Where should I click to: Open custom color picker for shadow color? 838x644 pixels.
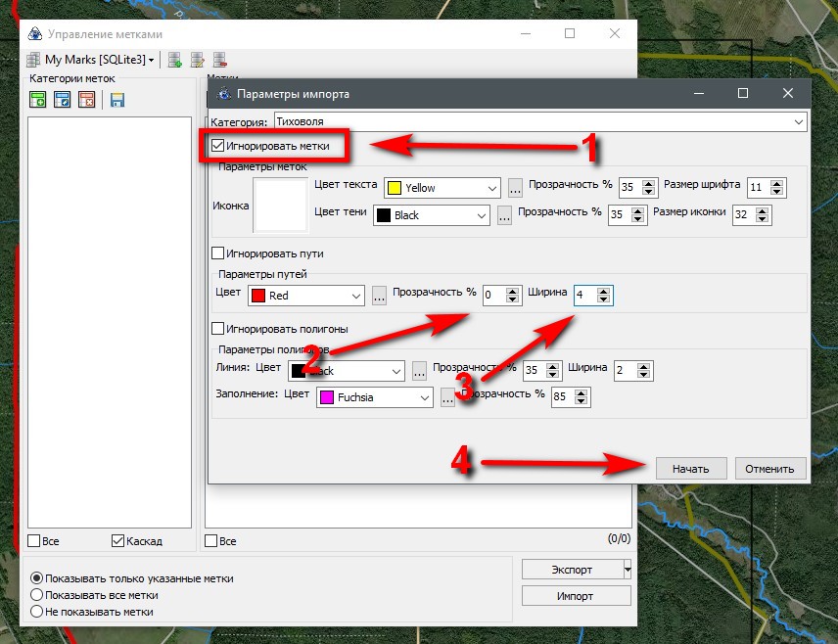click(504, 215)
